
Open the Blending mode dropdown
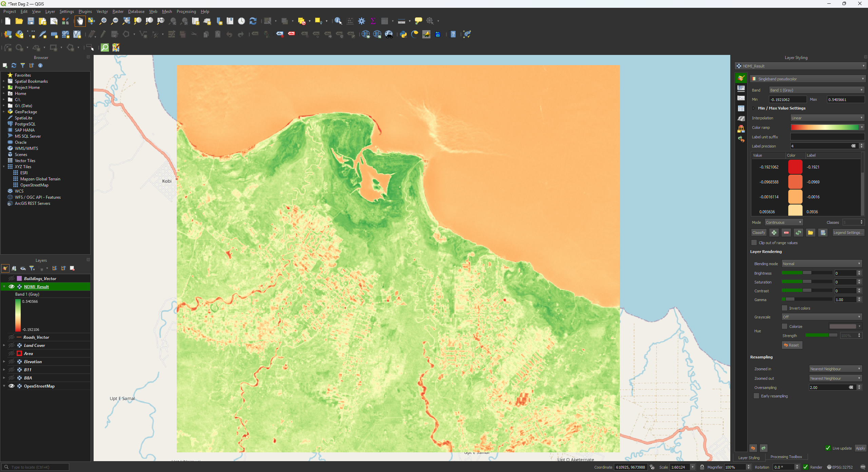(x=822, y=264)
